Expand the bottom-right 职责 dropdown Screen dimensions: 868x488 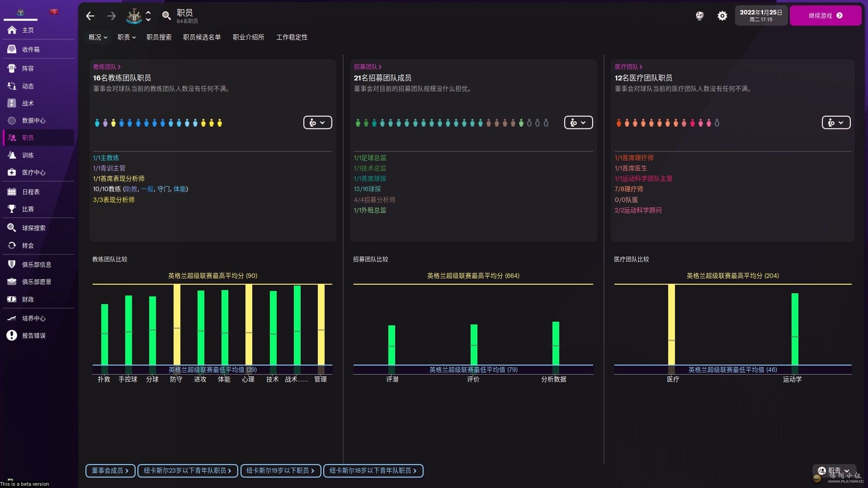coord(834,471)
